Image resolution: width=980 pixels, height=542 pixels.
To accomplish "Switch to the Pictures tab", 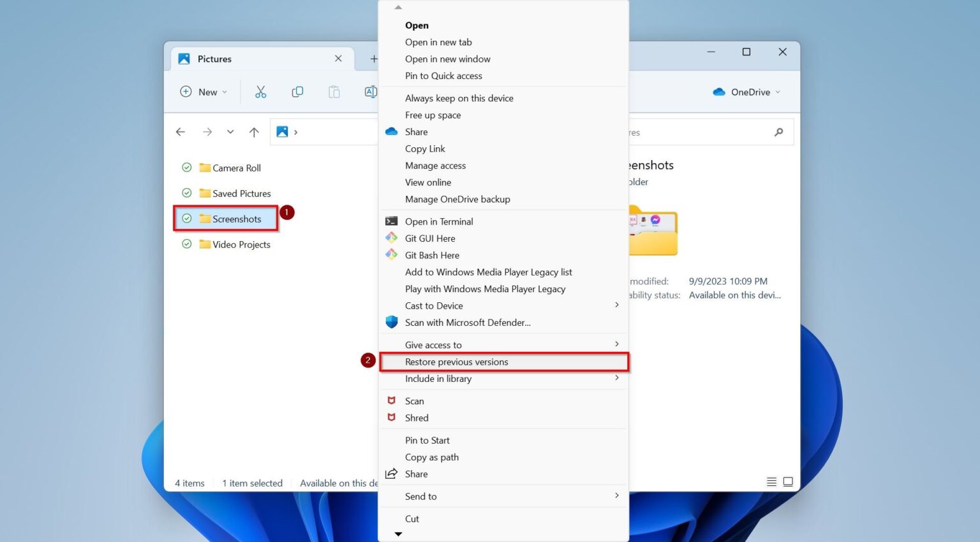I will [x=215, y=59].
